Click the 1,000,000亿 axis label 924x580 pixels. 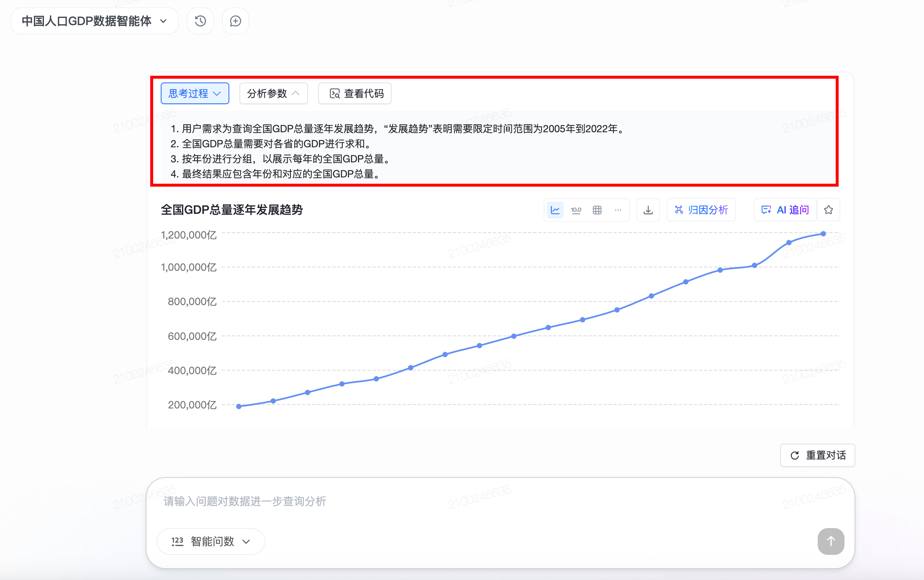[189, 267]
